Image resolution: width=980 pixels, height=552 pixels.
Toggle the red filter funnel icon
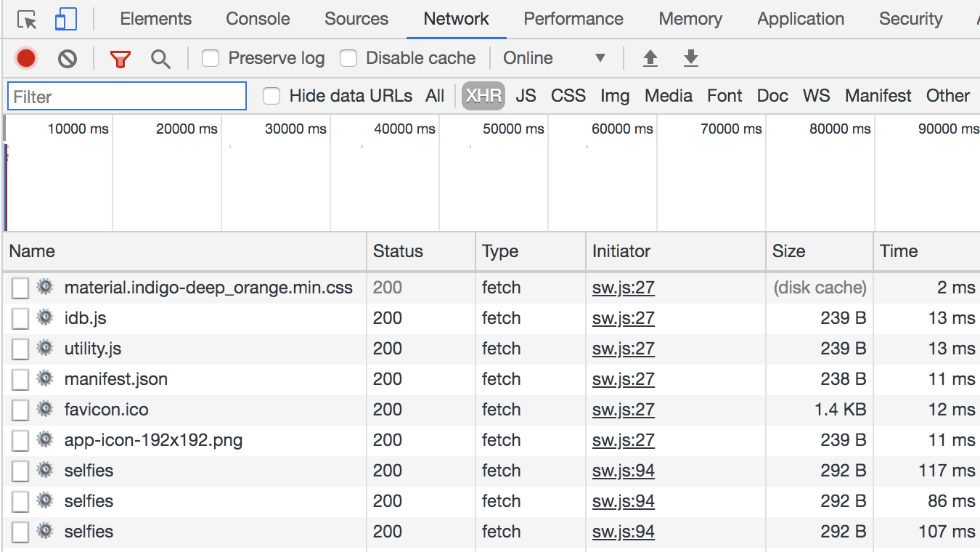point(121,59)
